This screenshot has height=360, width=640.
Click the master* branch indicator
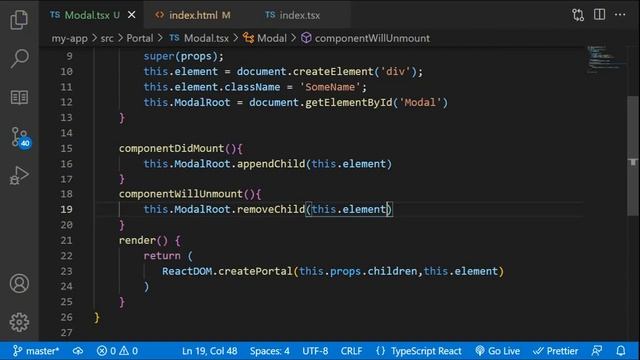(36, 351)
